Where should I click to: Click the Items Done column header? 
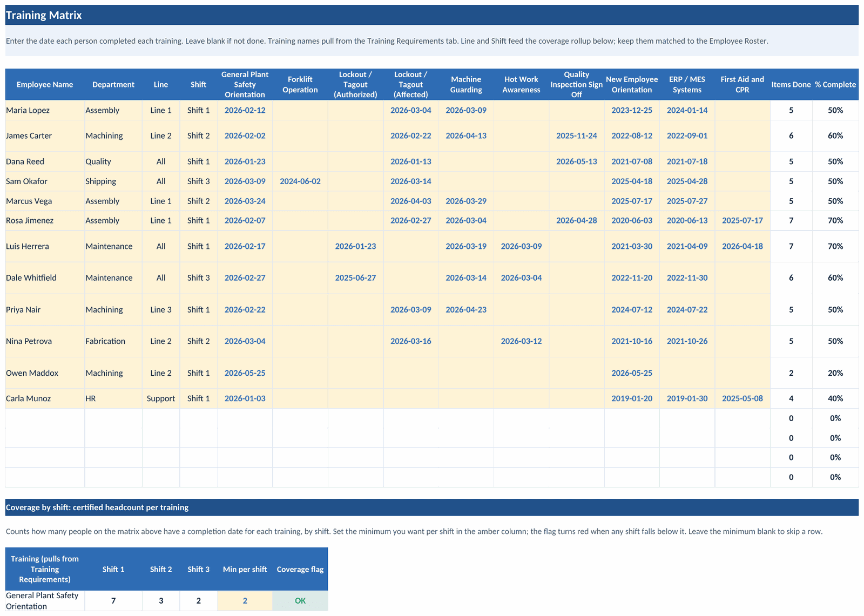tap(791, 85)
